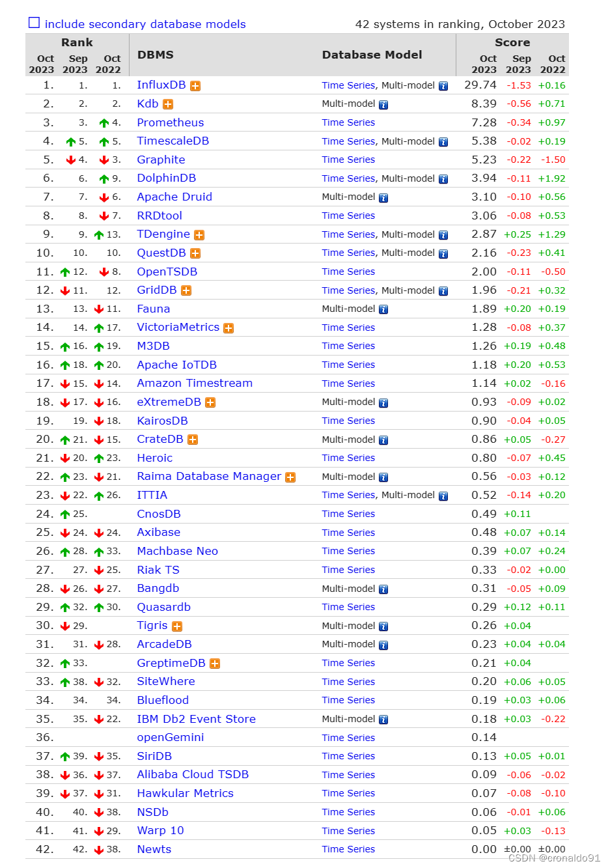Open the M3DB link

coord(154,346)
